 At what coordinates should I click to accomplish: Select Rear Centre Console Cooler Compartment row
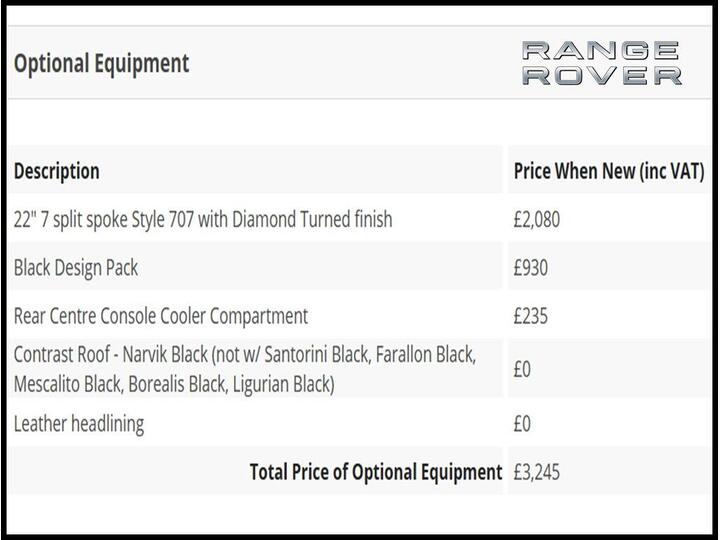(161, 316)
